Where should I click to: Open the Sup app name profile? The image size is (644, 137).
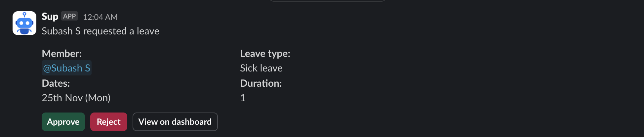[x=50, y=17]
